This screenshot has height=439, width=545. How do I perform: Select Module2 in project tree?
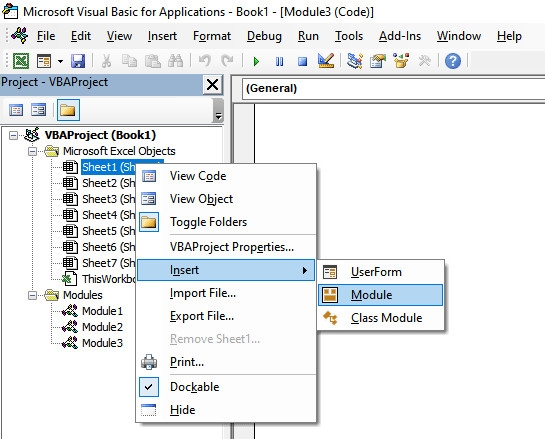(x=102, y=327)
